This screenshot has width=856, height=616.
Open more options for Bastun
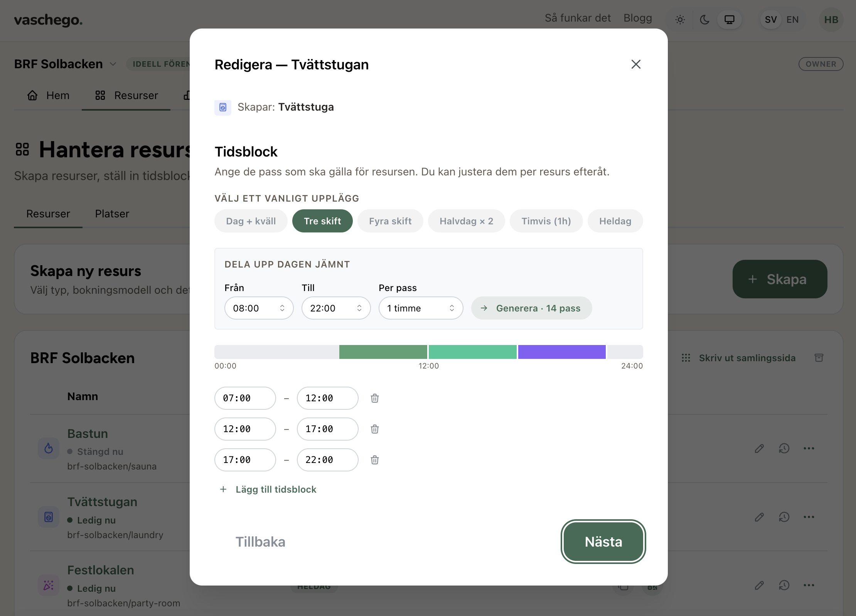(809, 448)
